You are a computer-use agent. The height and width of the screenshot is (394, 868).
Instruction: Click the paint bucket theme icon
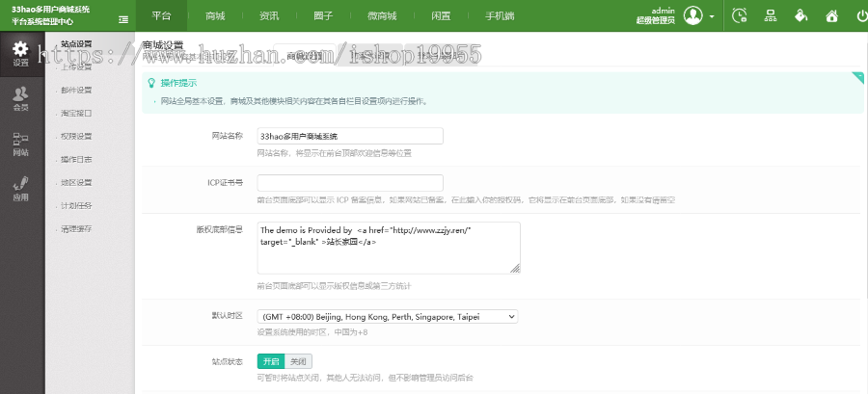[800, 15]
